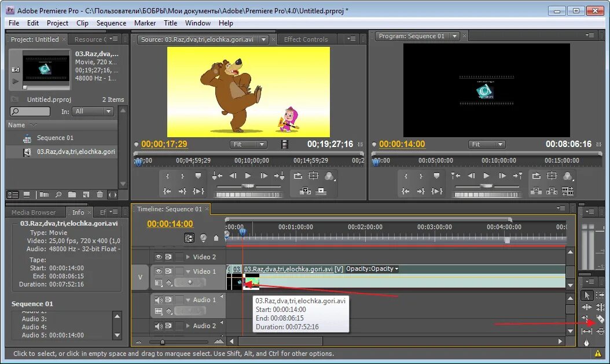Expand the Video 2 track triangle

[188, 257]
